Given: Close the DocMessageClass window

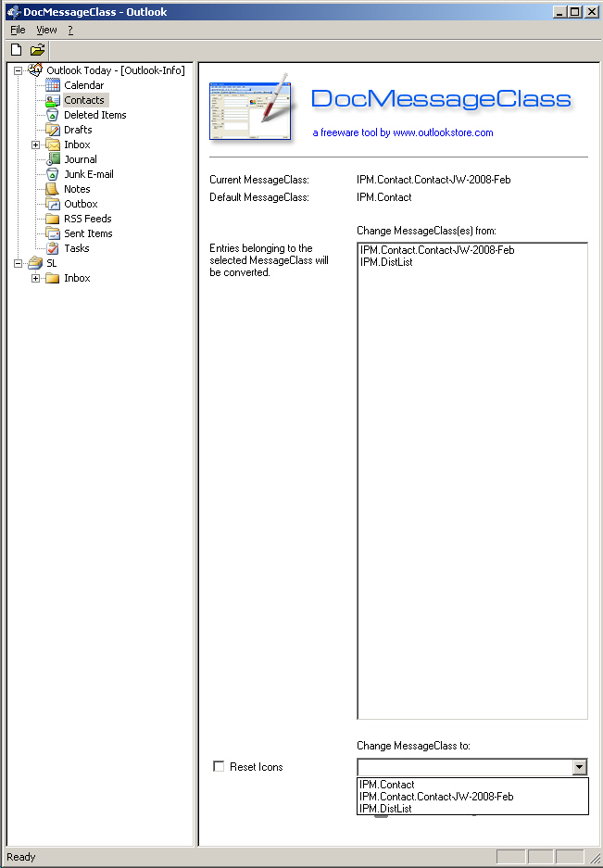Looking at the screenshot, I should point(591,12).
